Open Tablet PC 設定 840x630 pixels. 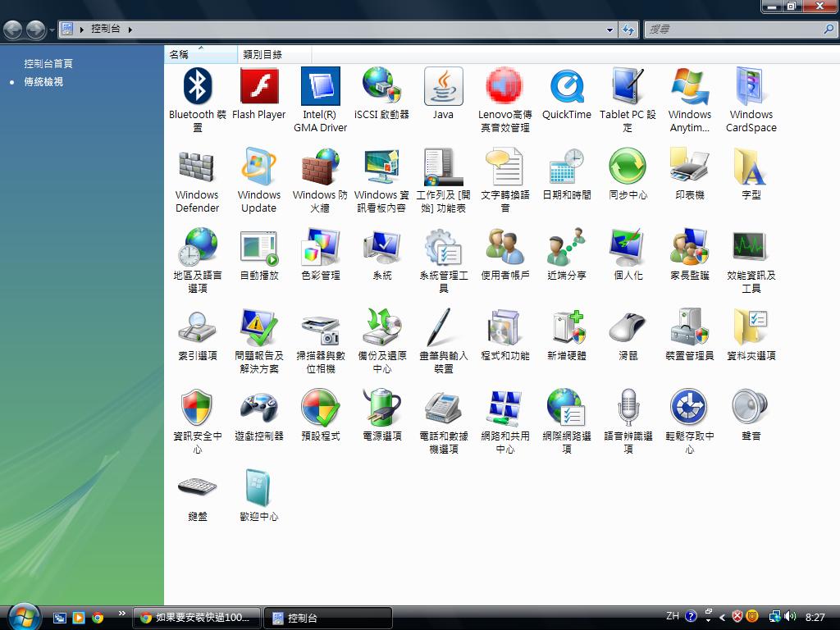[x=628, y=100]
